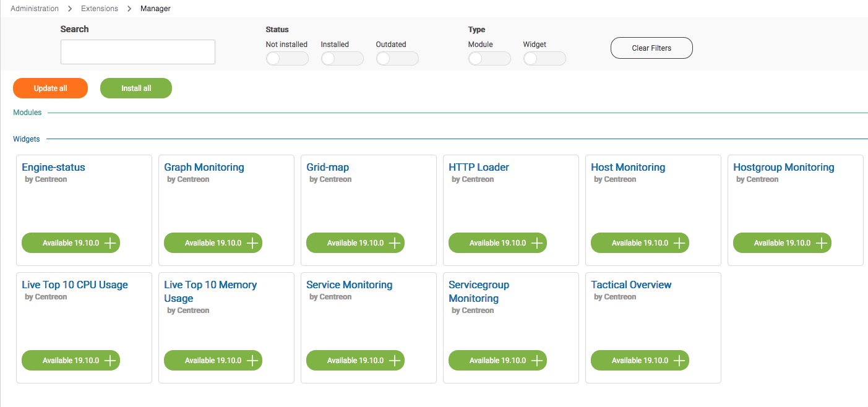Click plus icon on HTTP Loader widget
The height and width of the screenshot is (407, 868).
pyautogui.click(x=537, y=243)
